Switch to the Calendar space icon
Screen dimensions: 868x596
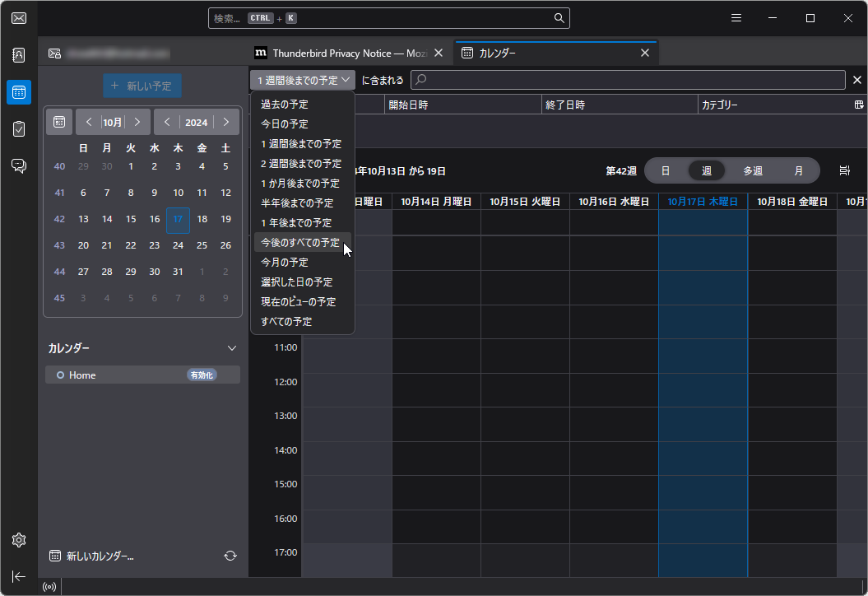tap(19, 92)
